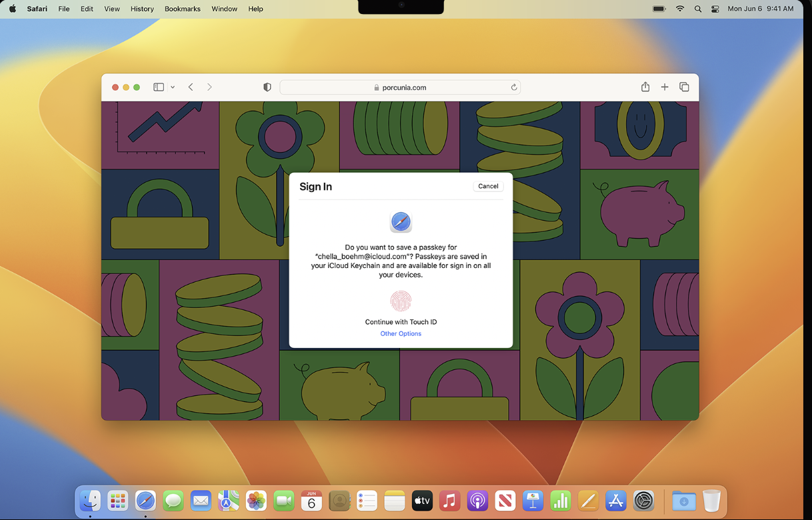Open Numbers from the Dock
812x520 pixels.
coord(561,500)
